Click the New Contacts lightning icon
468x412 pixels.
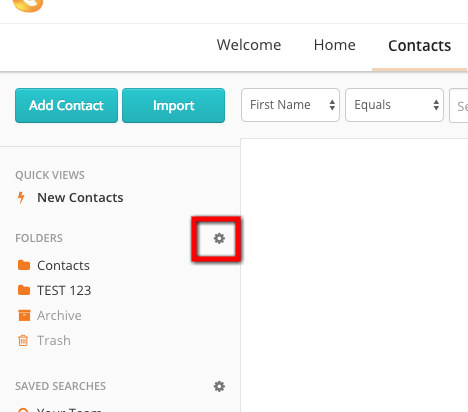[x=21, y=197]
